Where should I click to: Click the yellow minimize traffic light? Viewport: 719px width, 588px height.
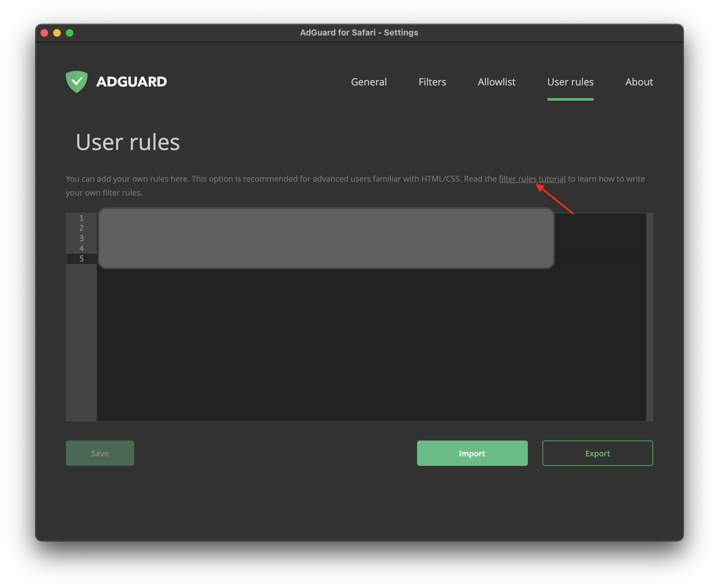[x=57, y=33]
